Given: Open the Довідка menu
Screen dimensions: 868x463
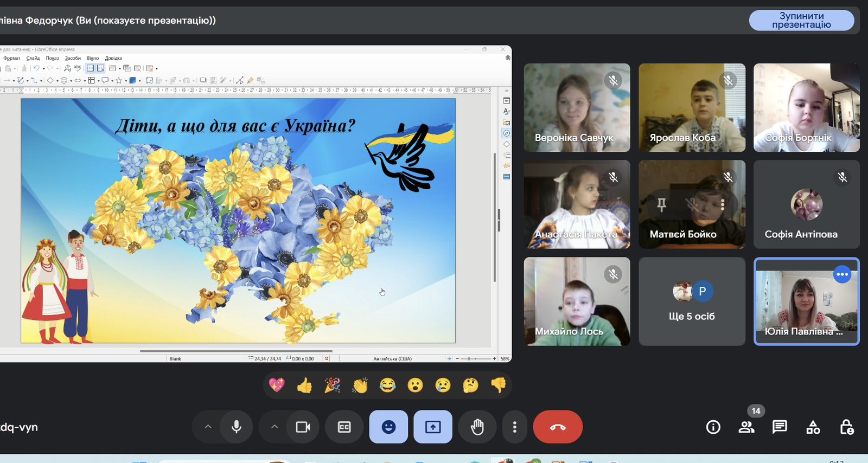Looking at the screenshot, I should (113, 58).
